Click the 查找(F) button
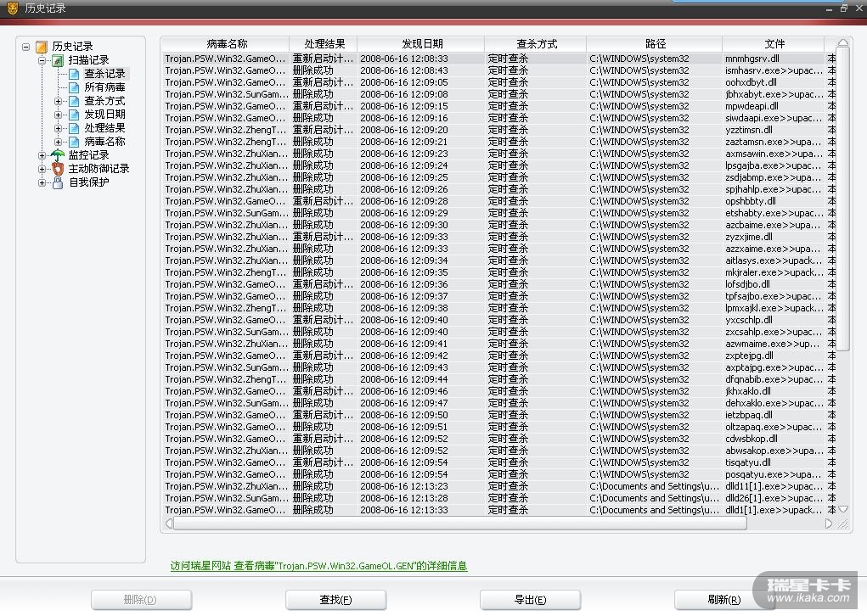The height and width of the screenshot is (616, 867). coord(335,600)
